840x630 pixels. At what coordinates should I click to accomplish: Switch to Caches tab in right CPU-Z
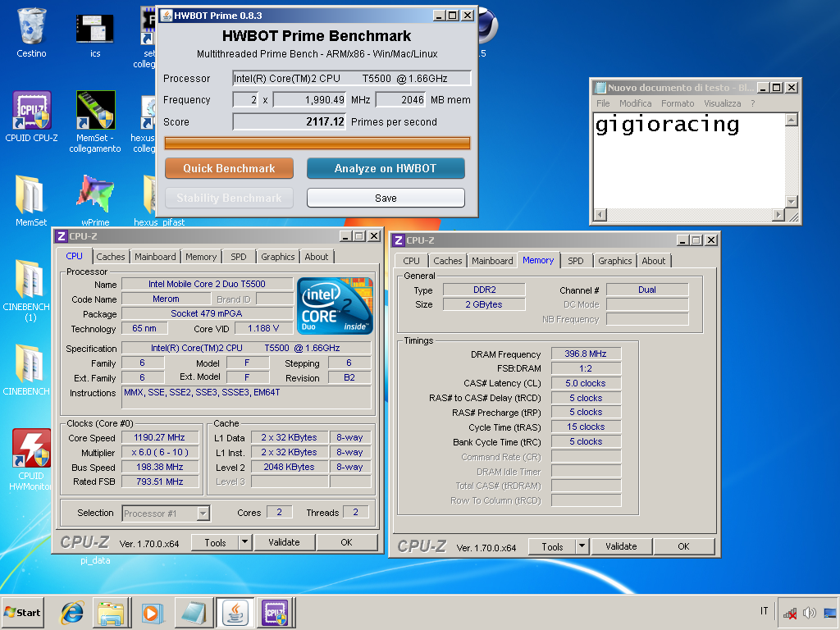(447, 261)
